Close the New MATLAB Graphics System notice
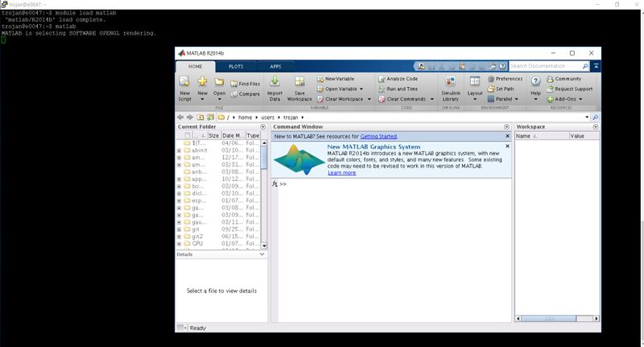This screenshot has height=347, width=644. (x=507, y=147)
